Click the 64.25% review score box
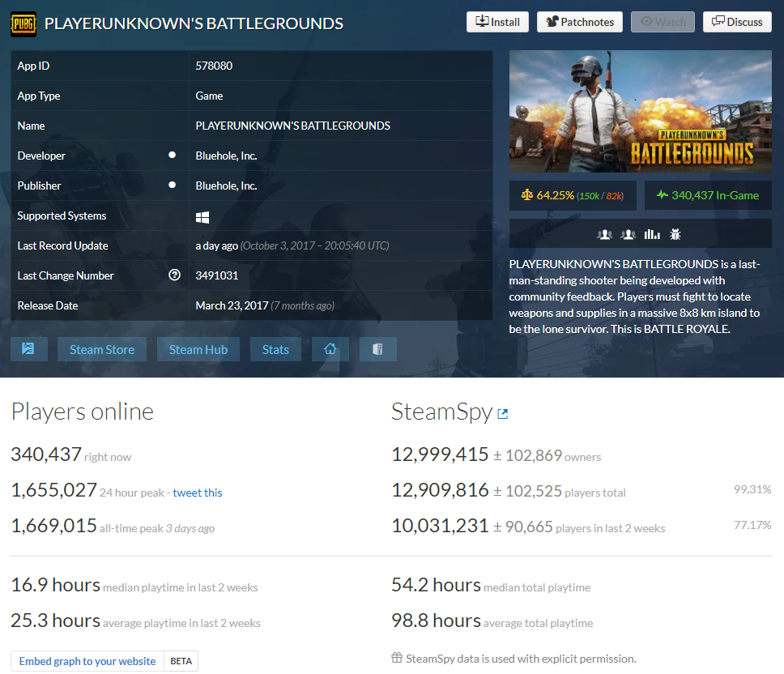 573,195
